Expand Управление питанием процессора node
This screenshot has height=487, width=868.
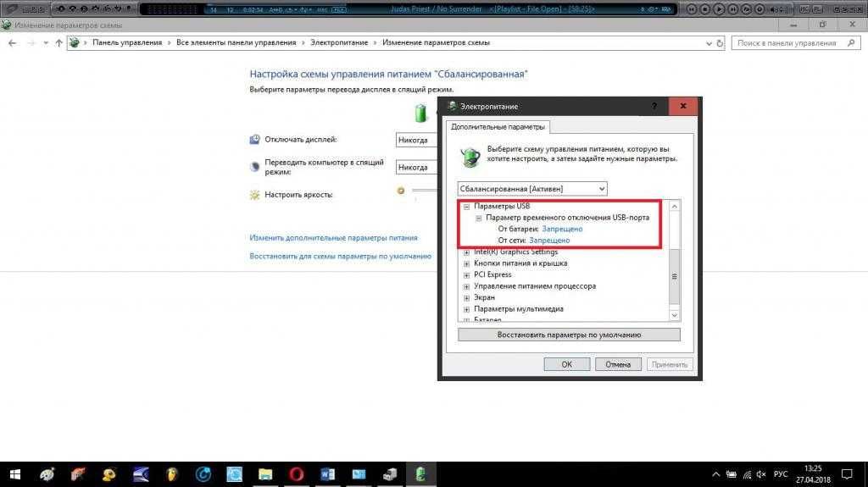point(466,286)
